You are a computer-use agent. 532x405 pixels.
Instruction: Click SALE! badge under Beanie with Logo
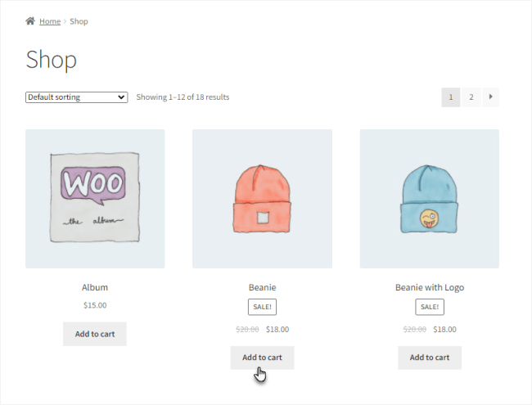click(430, 307)
